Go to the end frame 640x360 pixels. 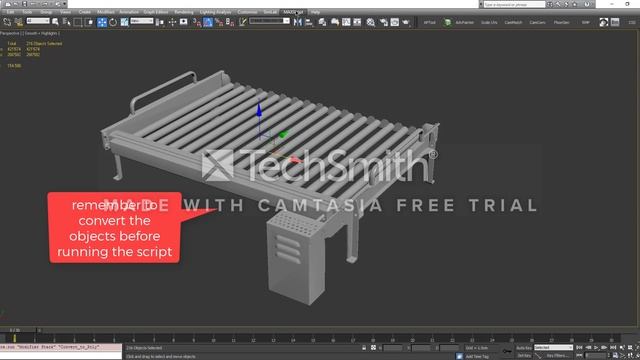(613, 348)
